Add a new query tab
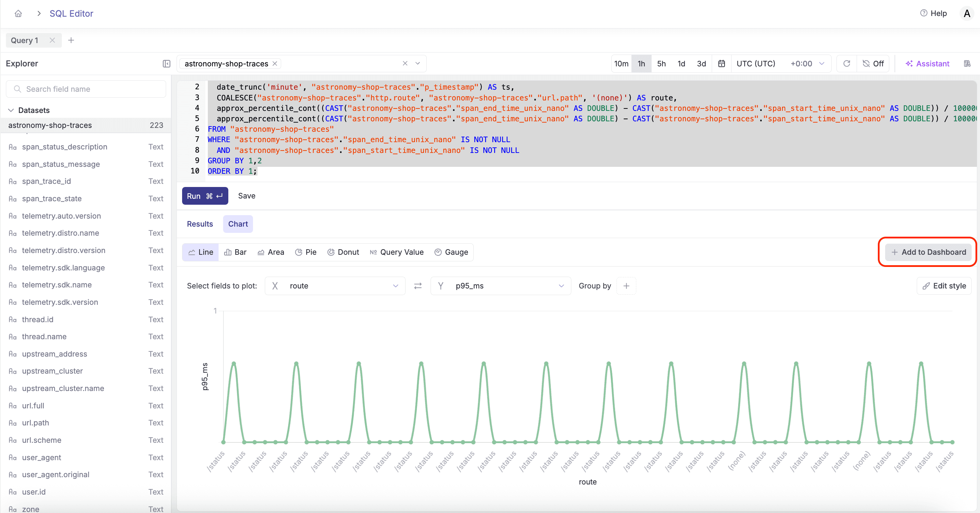This screenshot has height=513, width=980. click(x=71, y=40)
